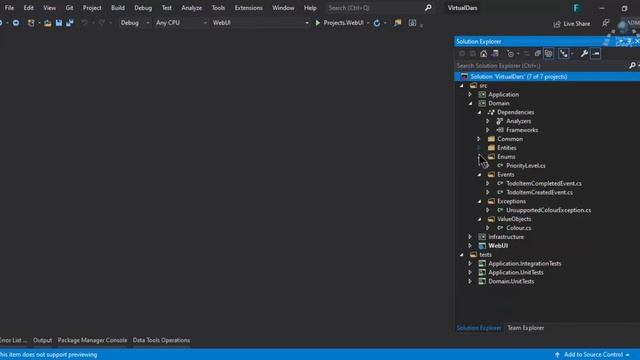640x360 pixels.
Task: Click Solution Explorer Forward icon
Action: coord(473,53)
